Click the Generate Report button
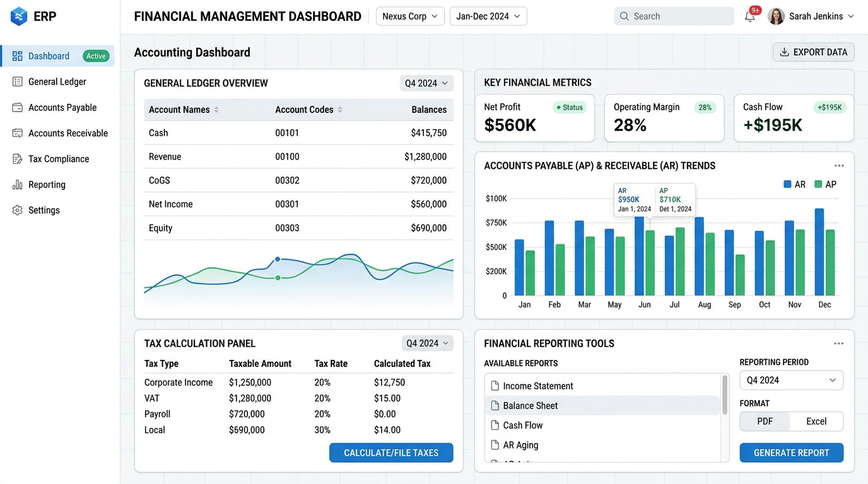The width and height of the screenshot is (868, 484). pyautogui.click(x=792, y=453)
